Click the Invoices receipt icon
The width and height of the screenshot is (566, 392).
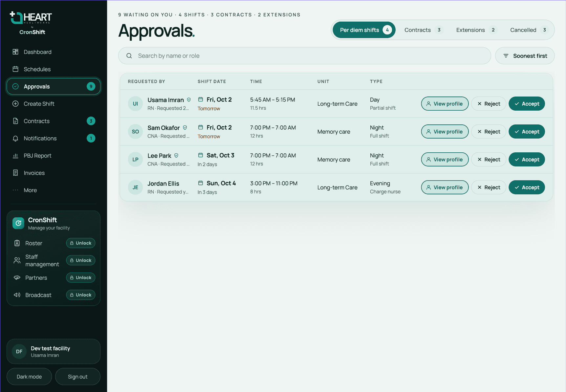coord(15,173)
